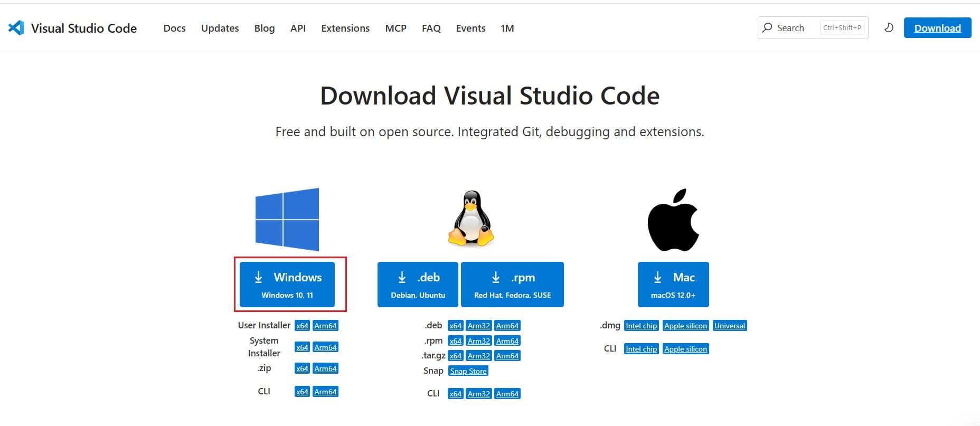Select Linux CLI Arm64 link
The height and width of the screenshot is (426, 980).
(x=507, y=394)
